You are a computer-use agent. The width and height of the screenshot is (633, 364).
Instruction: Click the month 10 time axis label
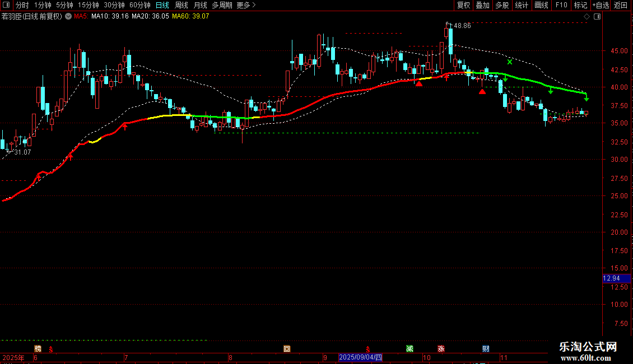point(427,357)
